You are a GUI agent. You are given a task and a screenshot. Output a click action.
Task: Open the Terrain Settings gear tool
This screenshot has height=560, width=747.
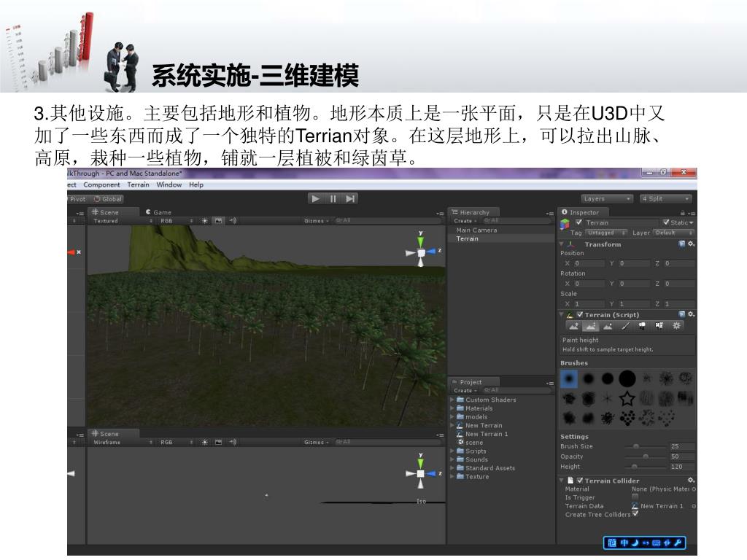676,326
